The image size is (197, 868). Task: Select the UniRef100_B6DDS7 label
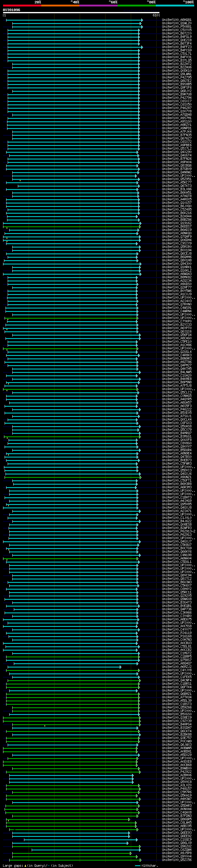[176, 226]
